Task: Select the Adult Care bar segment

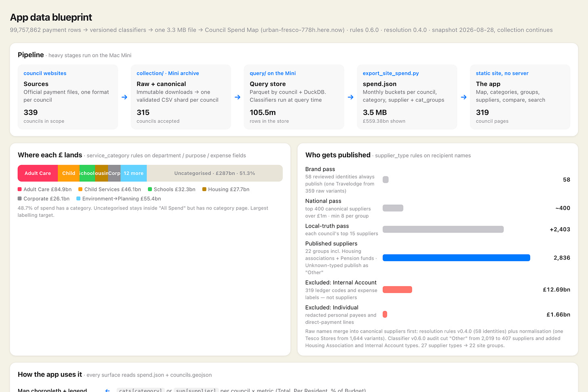Action: click(38, 173)
